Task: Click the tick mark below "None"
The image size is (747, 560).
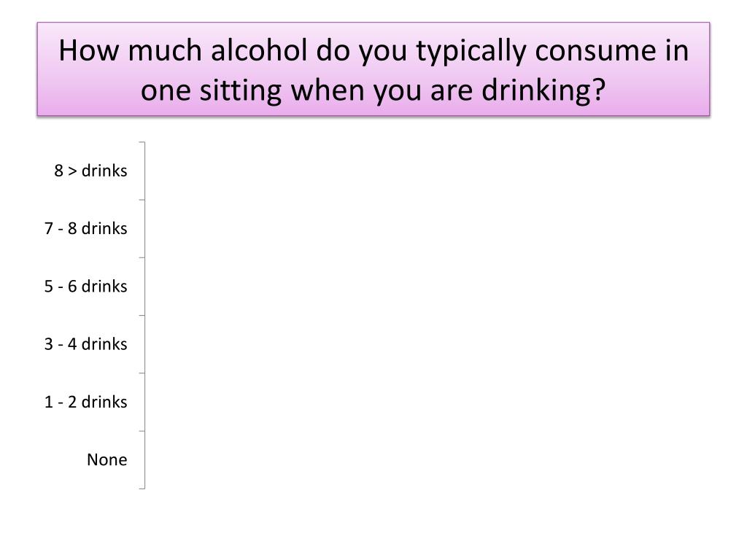Action: [142, 489]
